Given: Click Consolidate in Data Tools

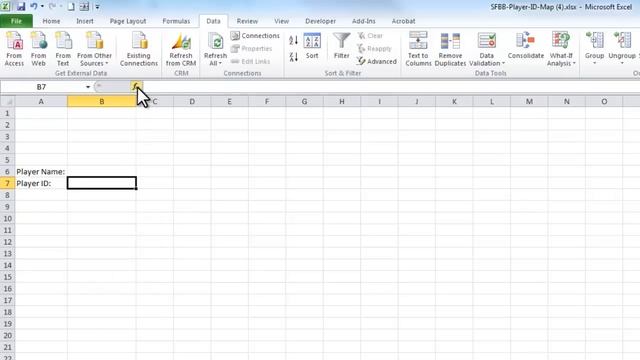Looking at the screenshot, I should coord(526,46).
